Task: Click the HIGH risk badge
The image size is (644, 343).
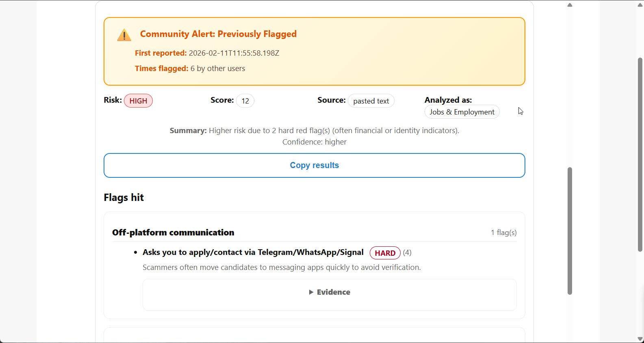Action: 138,101
